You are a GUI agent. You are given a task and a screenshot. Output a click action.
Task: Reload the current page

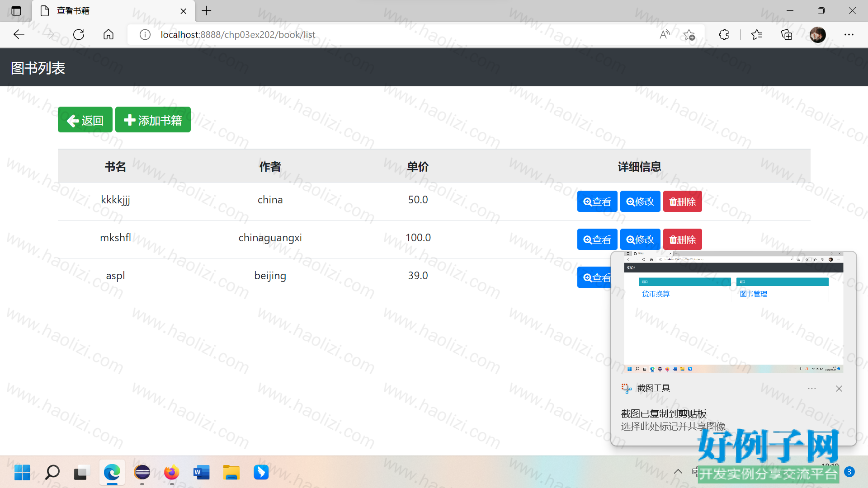coord(79,34)
